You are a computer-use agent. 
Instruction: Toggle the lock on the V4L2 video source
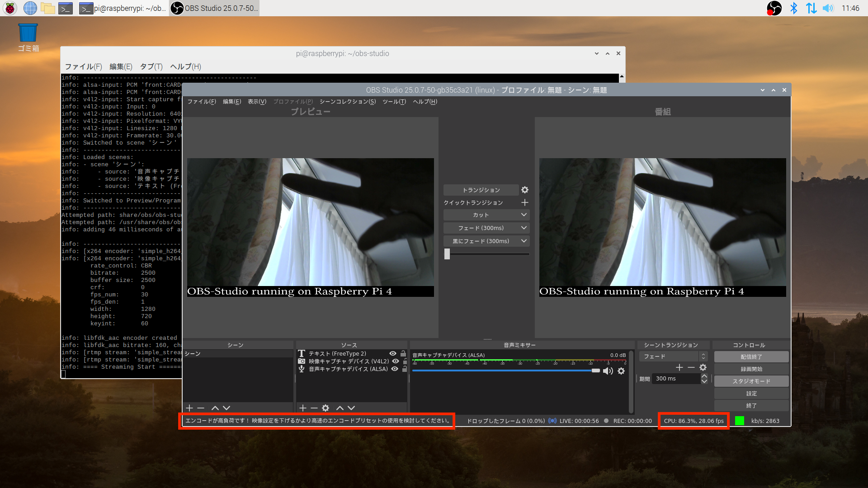tap(406, 361)
